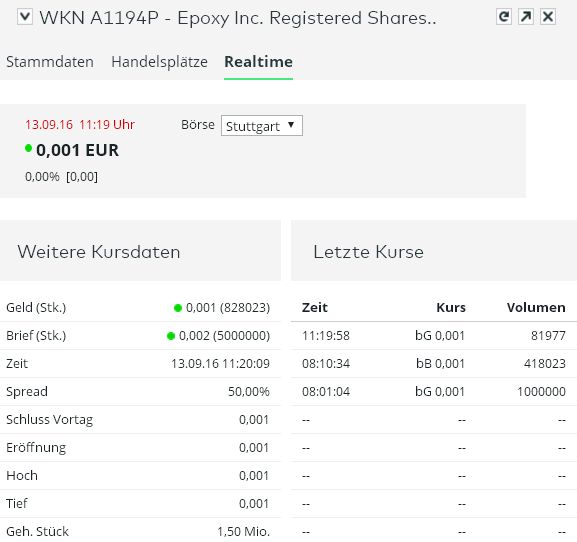Click the volume 418023

pyautogui.click(x=545, y=364)
